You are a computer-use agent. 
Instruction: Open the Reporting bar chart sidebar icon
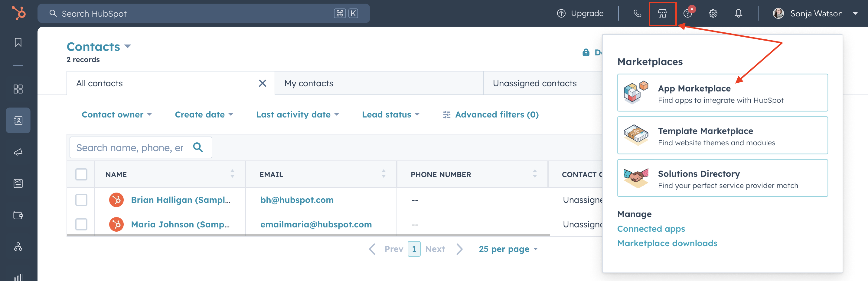click(x=18, y=277)
